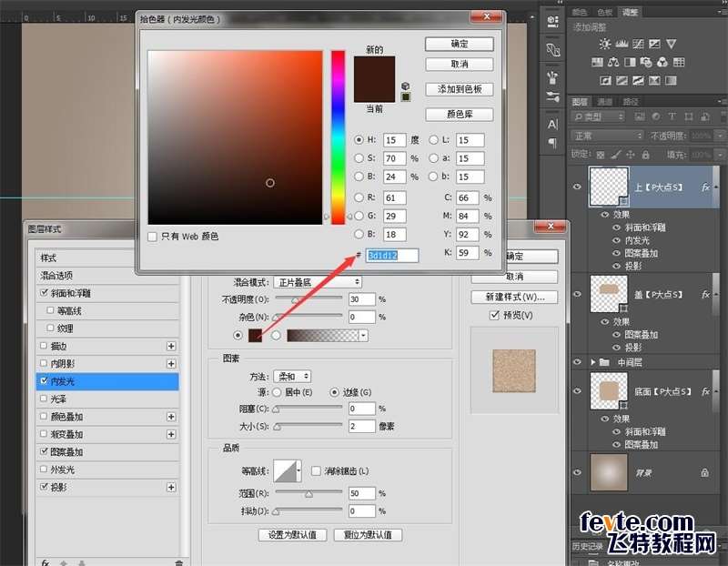The height and width of the screenshot is (566, 728).
Task: Click the 添加到色板 button
Action: tap(459, 89)
